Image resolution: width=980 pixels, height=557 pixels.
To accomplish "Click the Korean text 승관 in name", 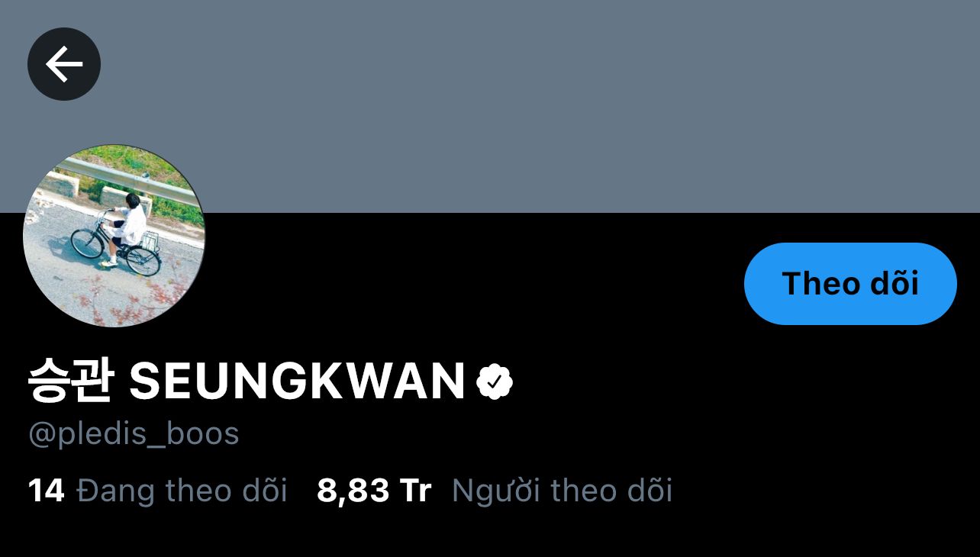I will tap(70, 382).
